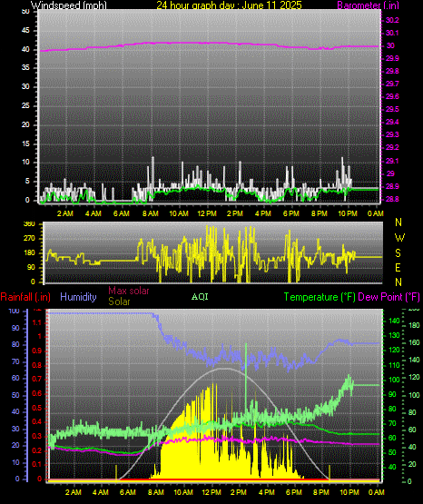Click the green 140 temperature axis value
The image size is (423, 504).
click(395, 321)
